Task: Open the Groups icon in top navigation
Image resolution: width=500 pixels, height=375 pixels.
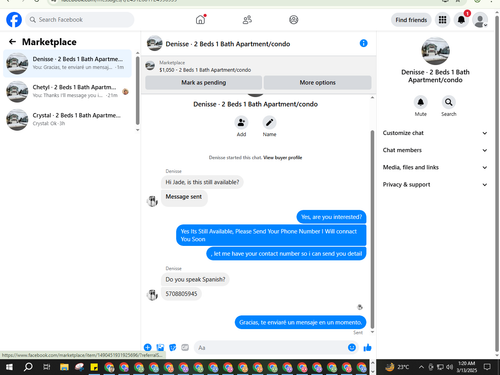Action: coord(294,20)
